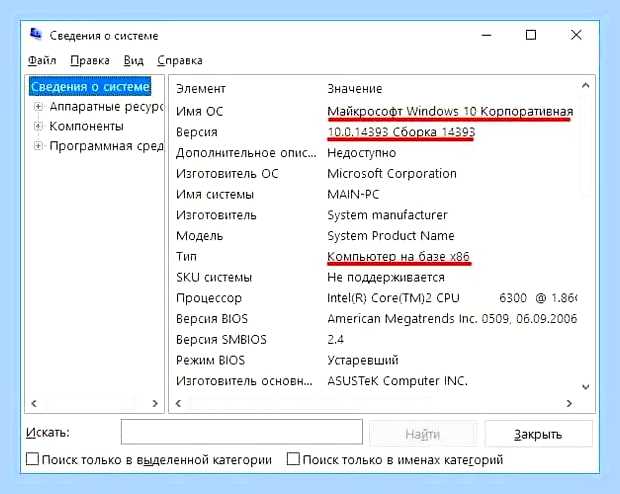The image size is (620, 494).
Task: Click the System Product Name value
Action: (x=391, y=236)
